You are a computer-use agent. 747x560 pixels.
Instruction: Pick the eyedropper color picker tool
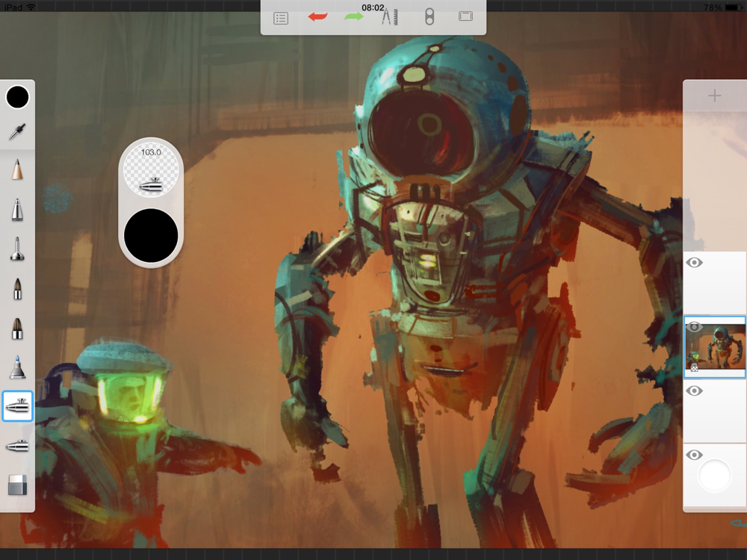coord(17,132)
